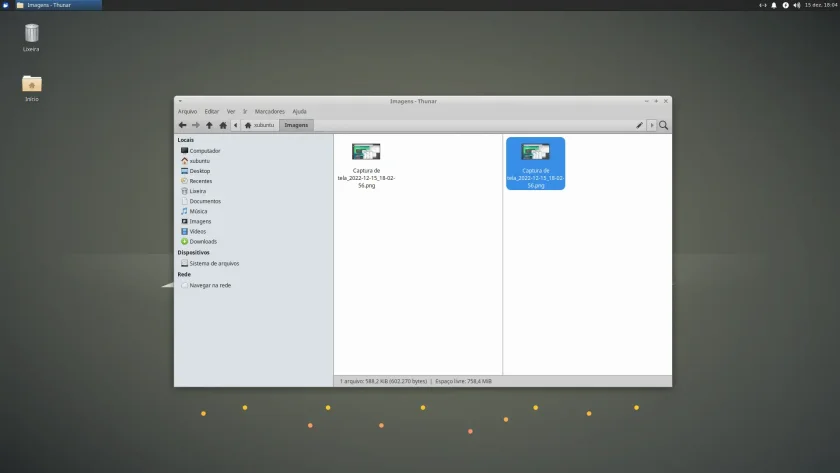Image resolution: width=840 pixels, height=473 pixels.
Task: Close the Thunar window
Action: 666,101
